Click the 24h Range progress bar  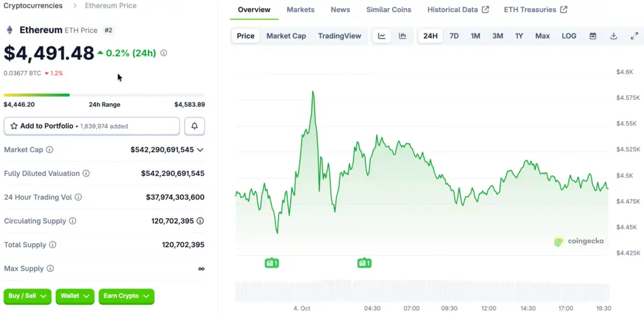coord(104,95)
